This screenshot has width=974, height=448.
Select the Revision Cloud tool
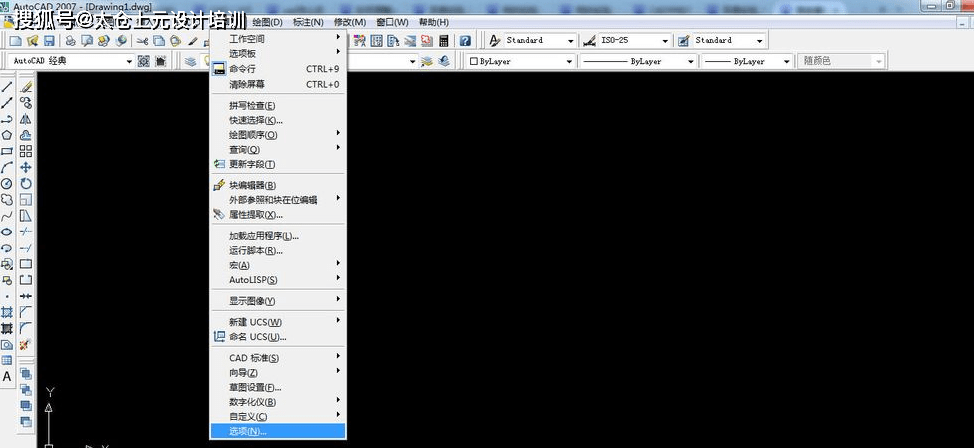pyautogui.click(x=7, y=200)
